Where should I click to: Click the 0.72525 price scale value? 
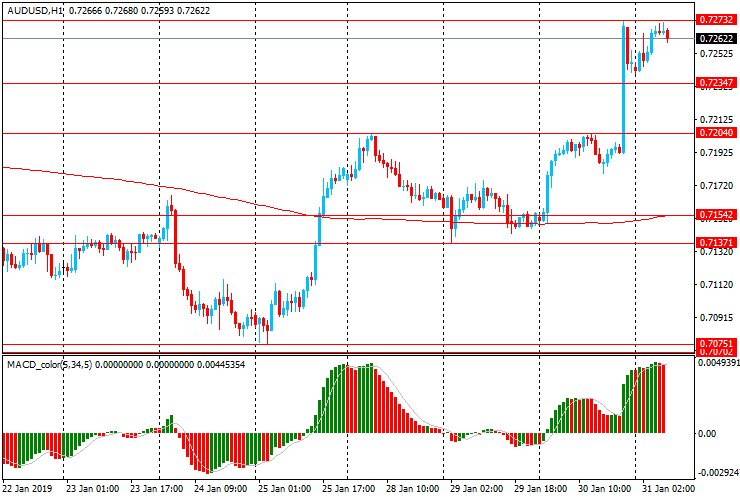716,53
